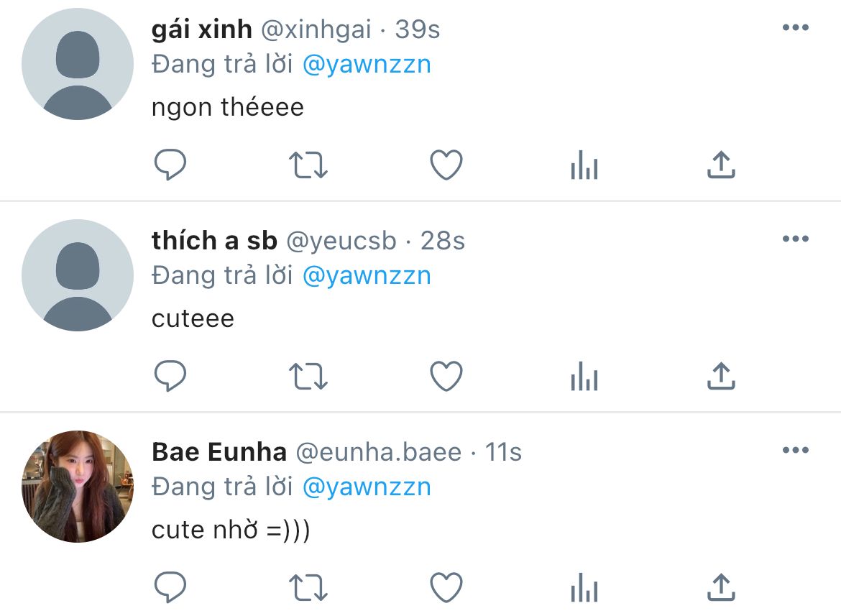The height and width of the screenshot is (616, 841).
Task: Open more options for Bae Eunha's tweet
Action: point(796,450)
